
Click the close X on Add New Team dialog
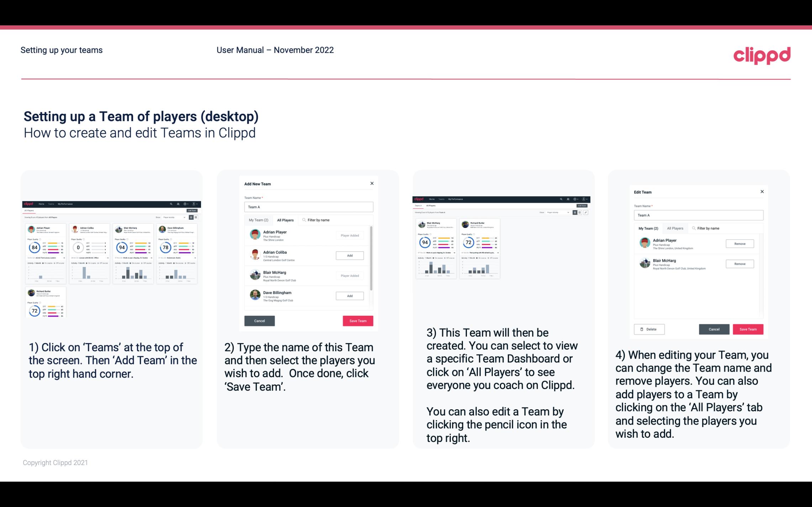[372, 183]
